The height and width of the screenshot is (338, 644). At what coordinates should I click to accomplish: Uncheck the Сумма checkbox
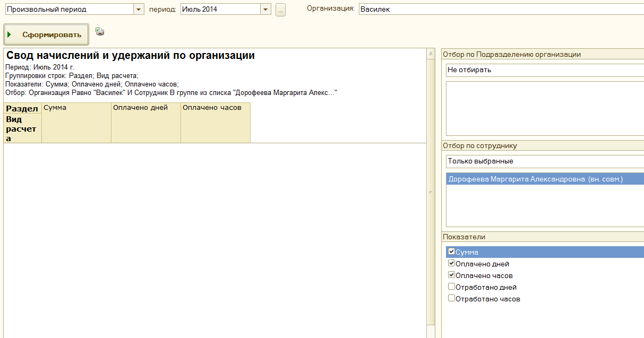click(x=452, y=252)
